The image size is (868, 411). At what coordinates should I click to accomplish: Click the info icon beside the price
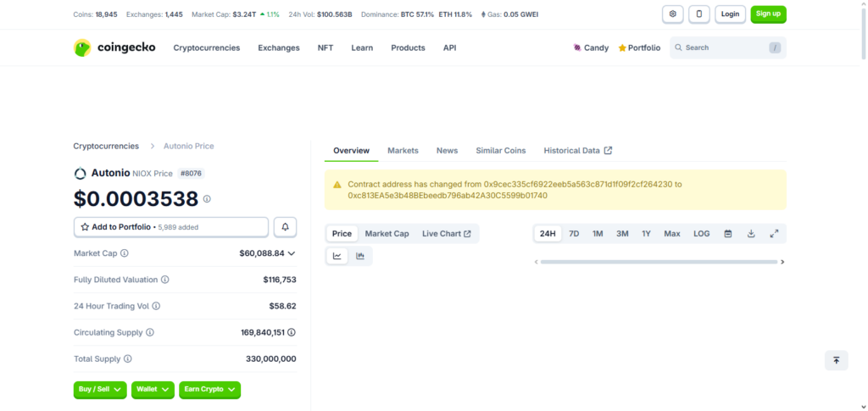pos(207,198)
